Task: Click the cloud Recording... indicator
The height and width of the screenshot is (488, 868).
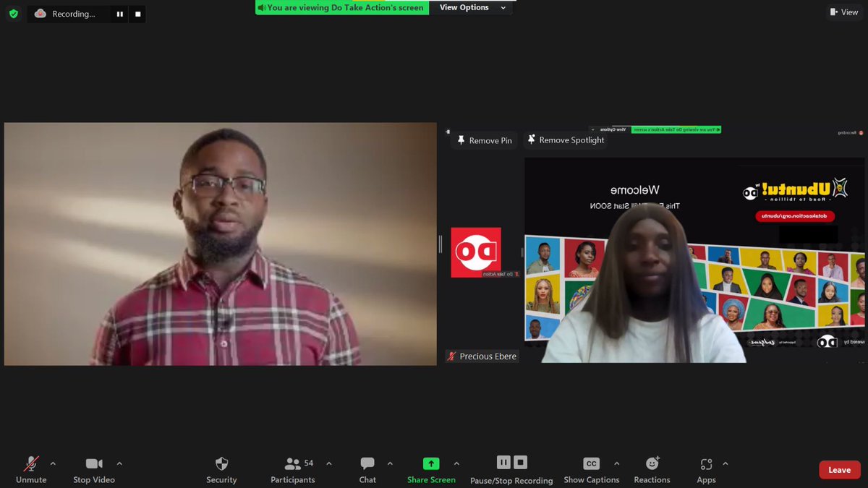Action: pos(65,14)
